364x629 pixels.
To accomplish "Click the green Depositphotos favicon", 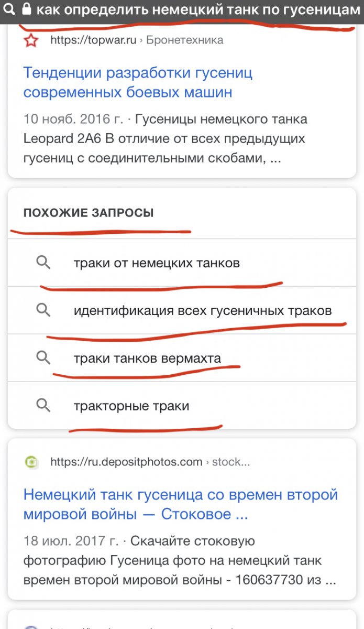I will 31,462.
